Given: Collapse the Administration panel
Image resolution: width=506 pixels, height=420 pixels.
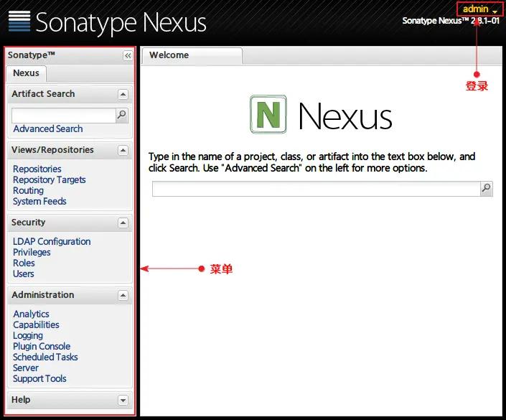Looking at the screenshot, I should click(123, 295).
